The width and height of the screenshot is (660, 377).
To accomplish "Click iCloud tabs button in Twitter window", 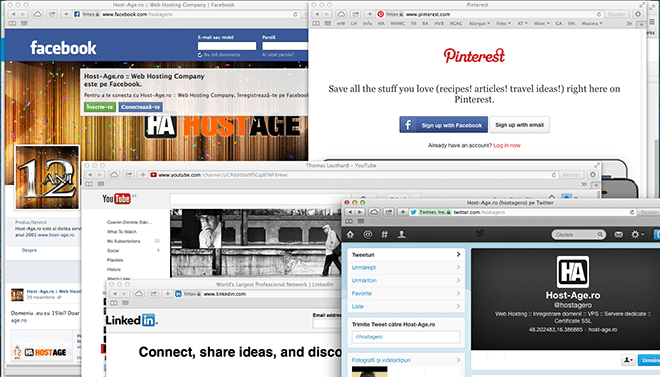I will click(x=374, y=212).
